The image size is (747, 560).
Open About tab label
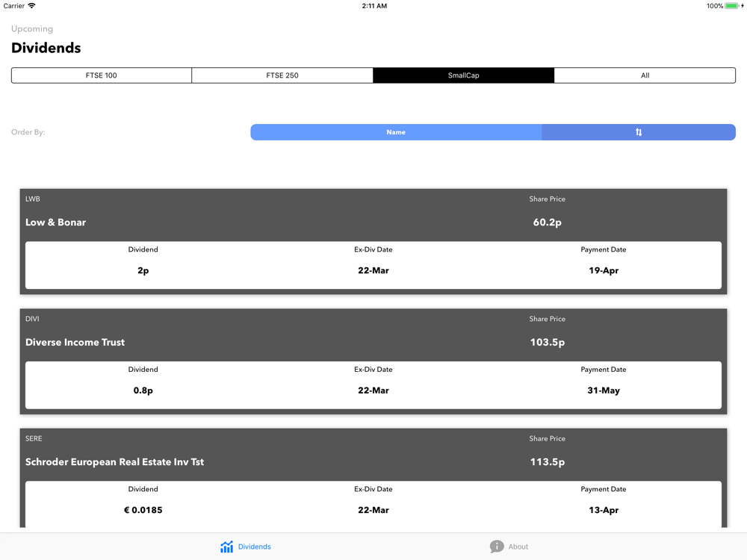click(518, 547)
